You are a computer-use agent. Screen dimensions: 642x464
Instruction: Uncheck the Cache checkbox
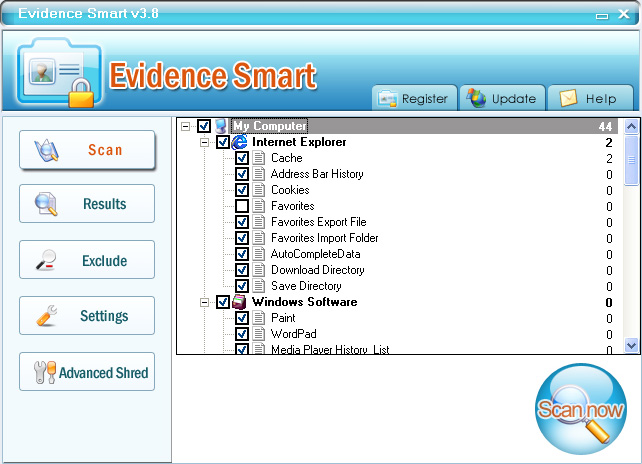click(x=242, y=158)
